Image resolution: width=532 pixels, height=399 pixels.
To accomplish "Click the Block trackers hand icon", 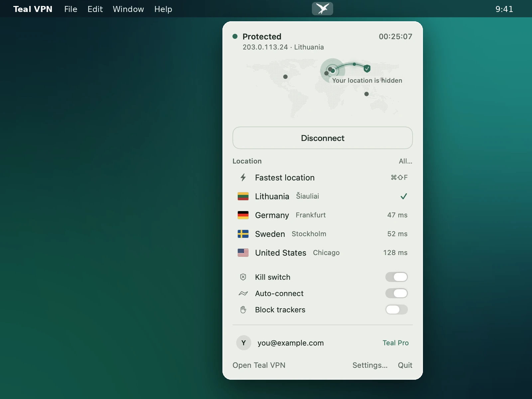I will click(x=243, y=310).
